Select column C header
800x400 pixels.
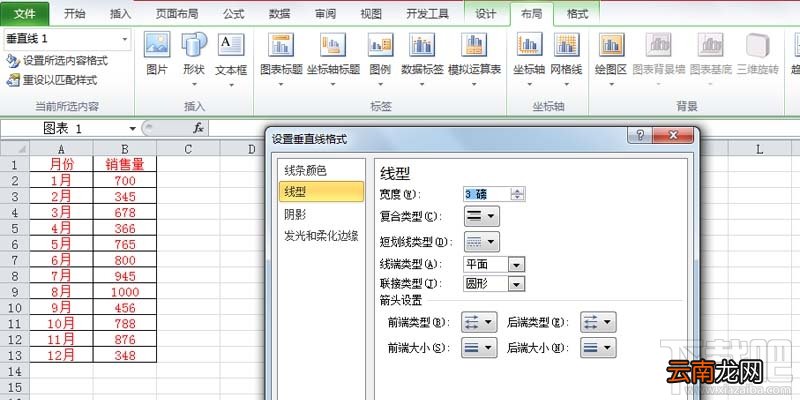coord(188,149)
